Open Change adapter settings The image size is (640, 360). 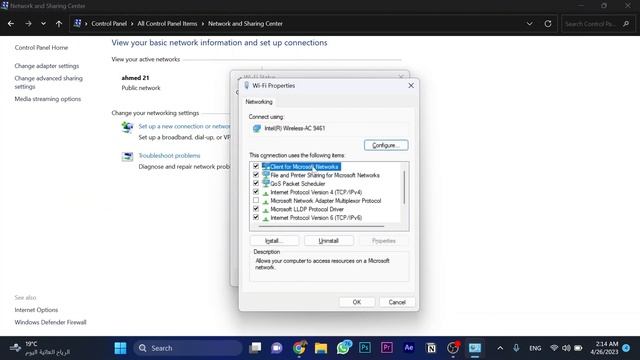(47, 66)
